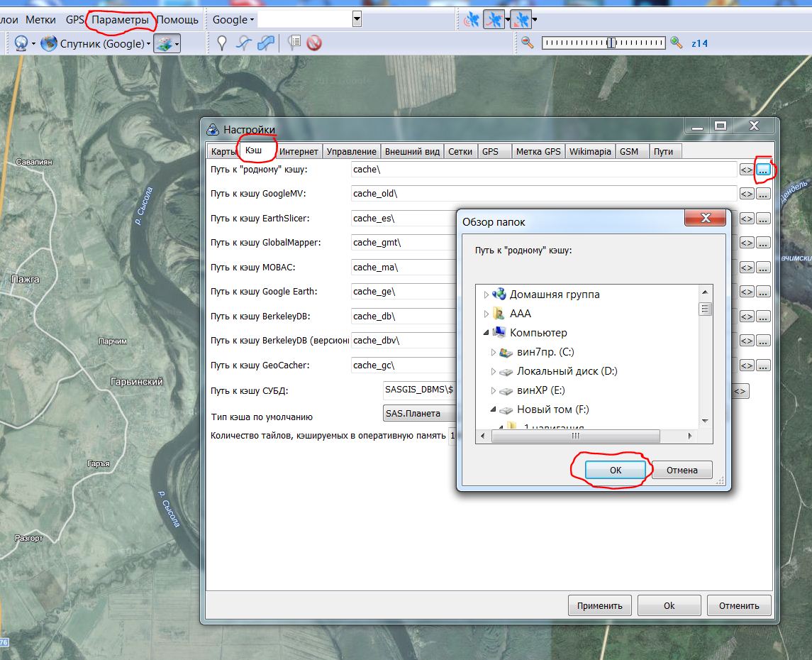Open the Google search provider dropdown
This screenshot has width=812, height=660.
tap(233, 20)
